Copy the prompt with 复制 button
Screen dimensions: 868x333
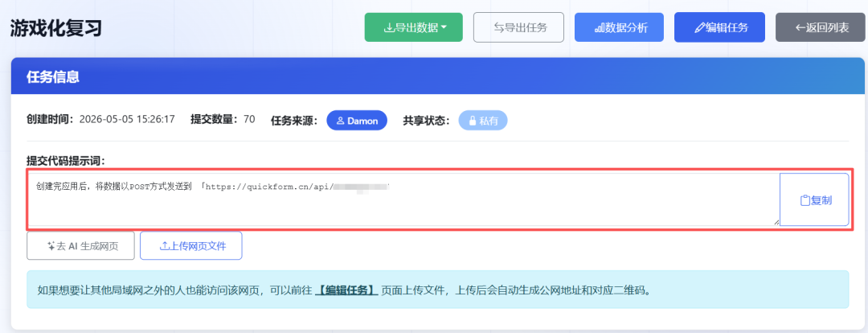tap(814, 200)
